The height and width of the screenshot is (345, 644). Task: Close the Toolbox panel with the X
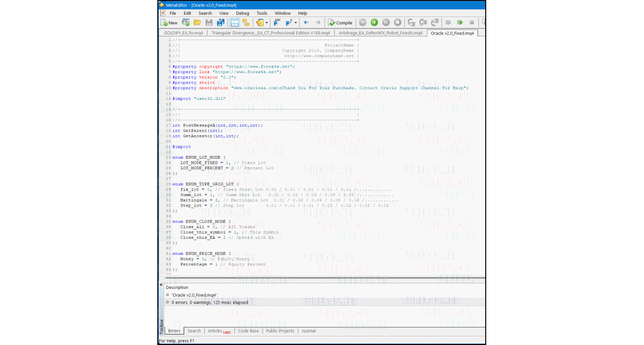tap(161, 285)
